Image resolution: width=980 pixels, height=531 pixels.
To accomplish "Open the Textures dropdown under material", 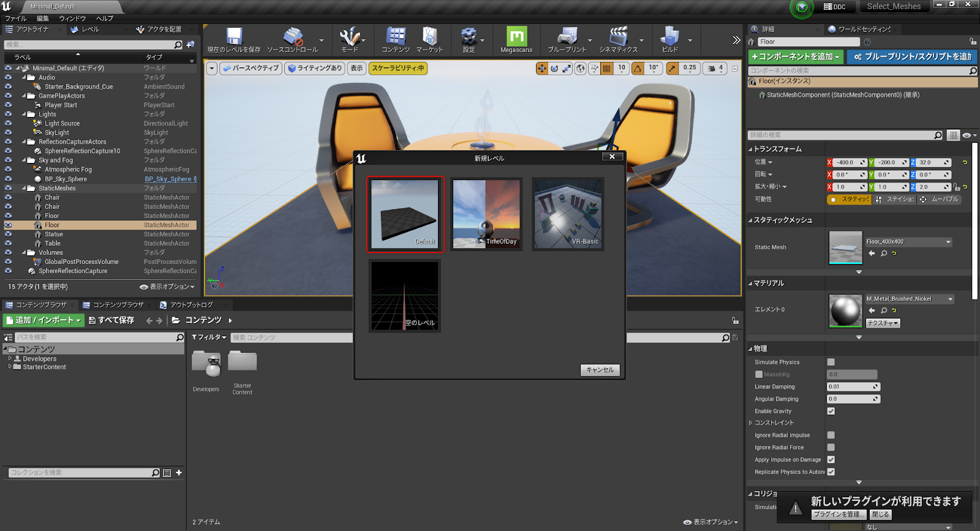I will tap(883, 323).
